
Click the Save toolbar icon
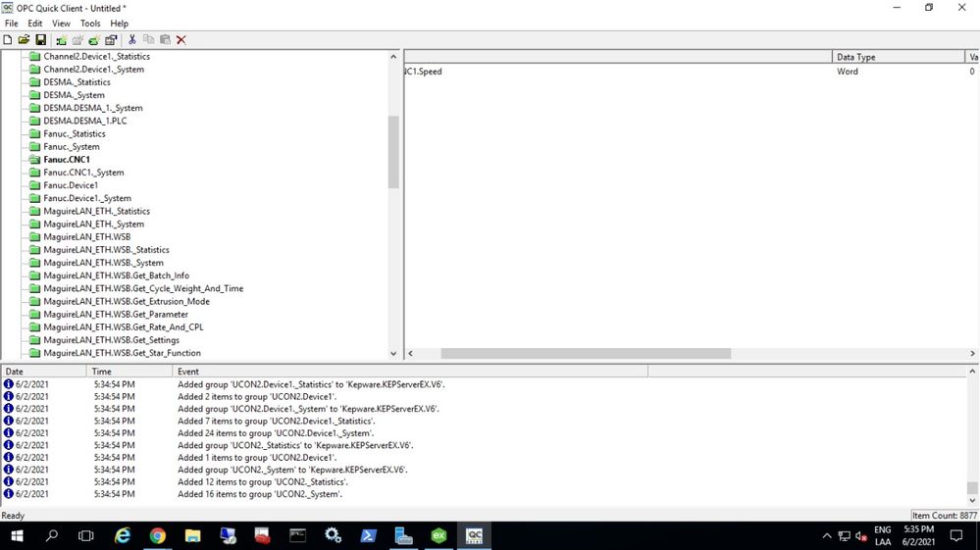[40, 40]
